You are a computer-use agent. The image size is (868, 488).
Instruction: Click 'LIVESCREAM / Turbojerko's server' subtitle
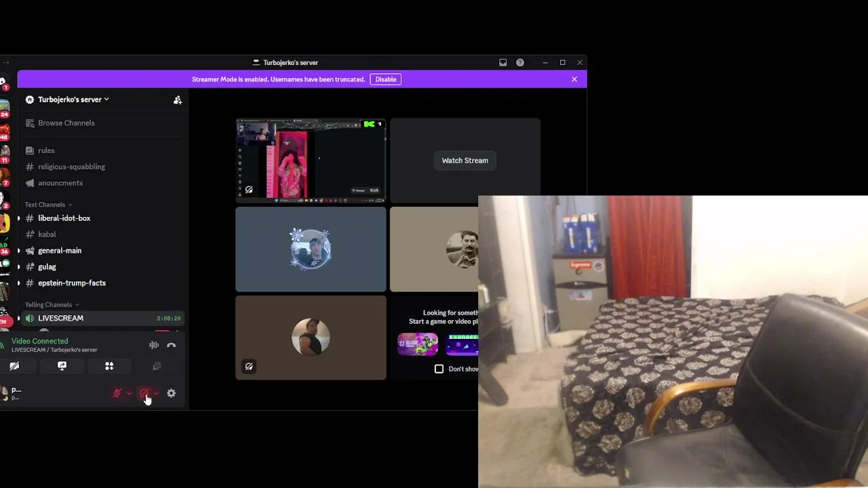[54, 350]
